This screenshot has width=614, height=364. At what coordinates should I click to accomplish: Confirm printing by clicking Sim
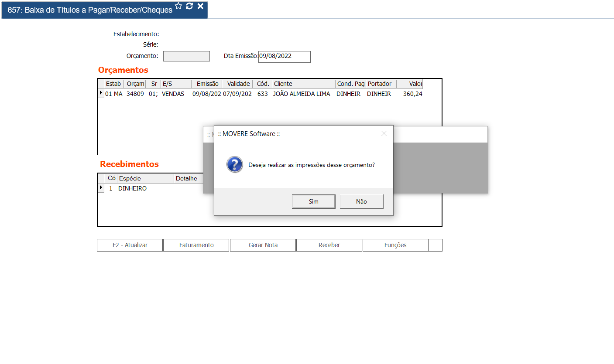(314, 201)
